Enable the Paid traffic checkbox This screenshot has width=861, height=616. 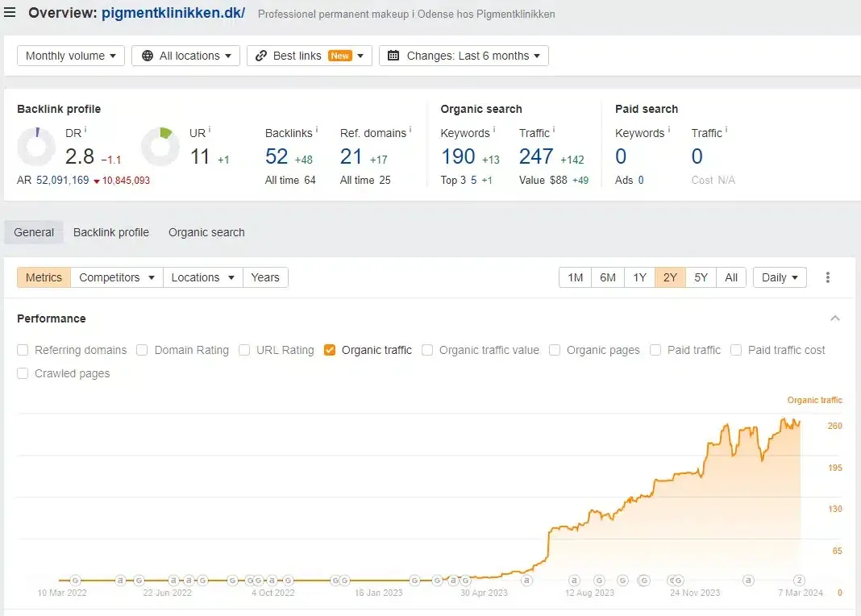(x=655, y=350)
